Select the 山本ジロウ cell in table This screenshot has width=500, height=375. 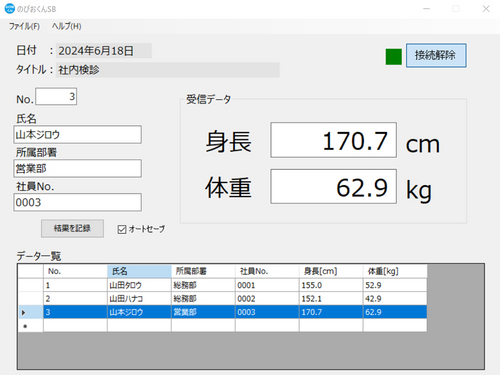(x=139, y=312)
